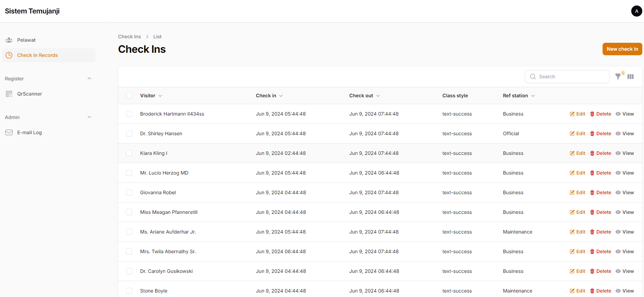
Task: Collapse the Register sidebar group
Action: (x=89, y=79)
